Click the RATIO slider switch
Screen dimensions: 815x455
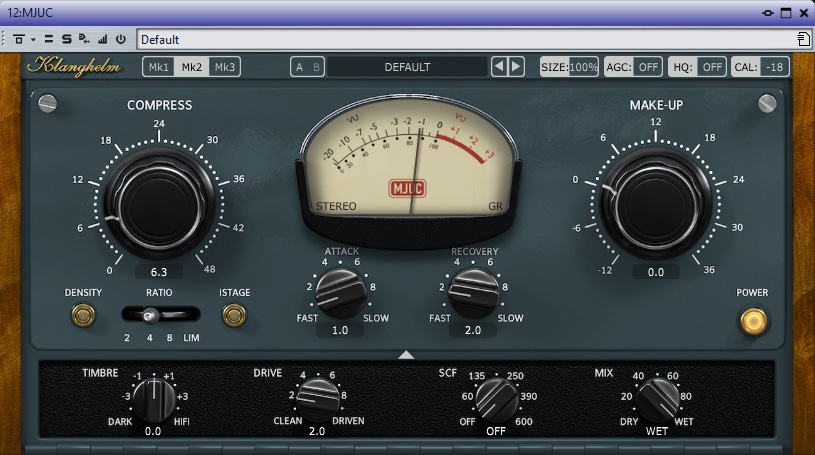pyautogui.click(x=161, y=315)
